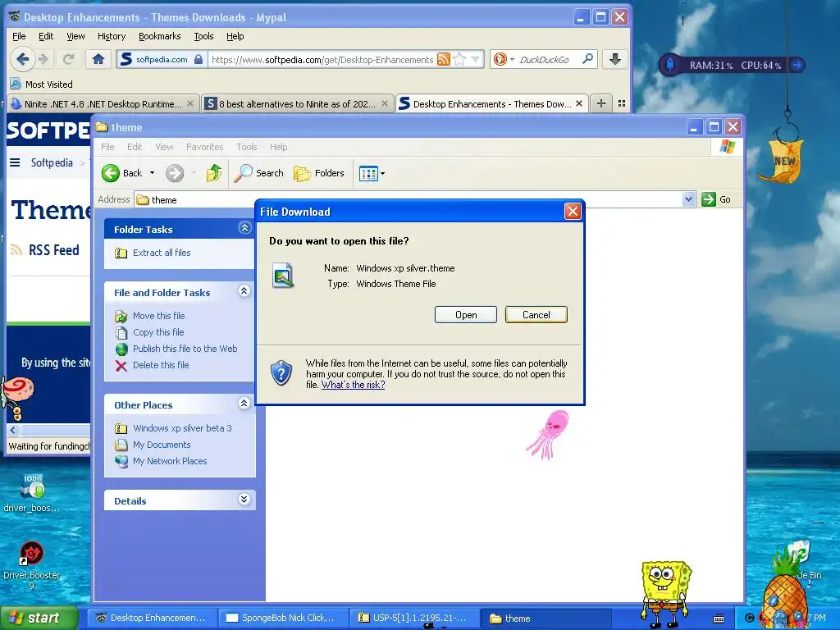
Task: Expand the Address bar dropdown
Action: point(689,199)
